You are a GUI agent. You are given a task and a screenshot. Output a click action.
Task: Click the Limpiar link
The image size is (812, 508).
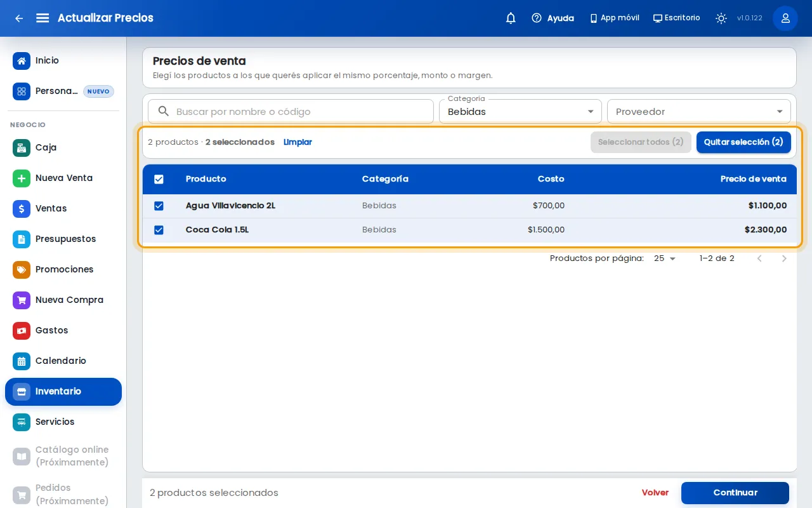298,142
